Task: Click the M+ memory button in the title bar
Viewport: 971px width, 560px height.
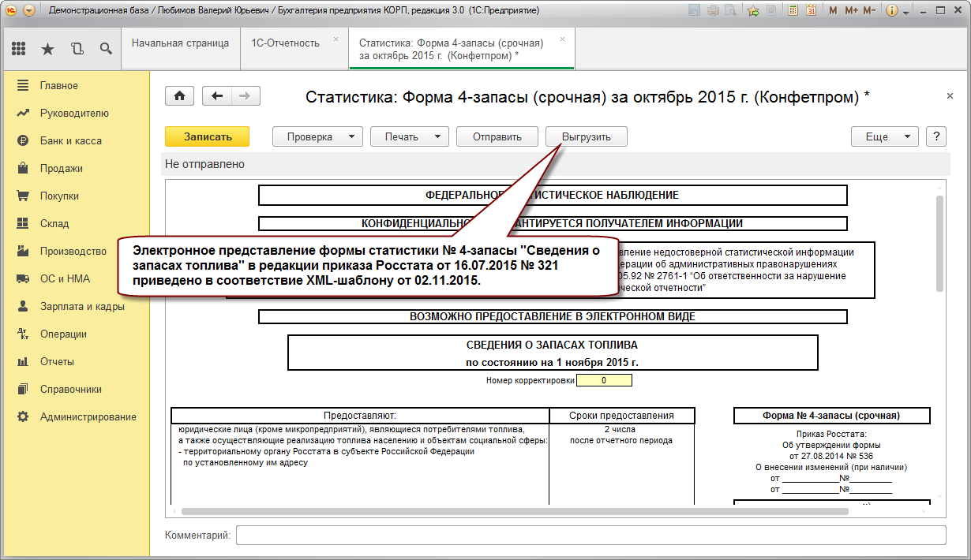Action: 849,10
